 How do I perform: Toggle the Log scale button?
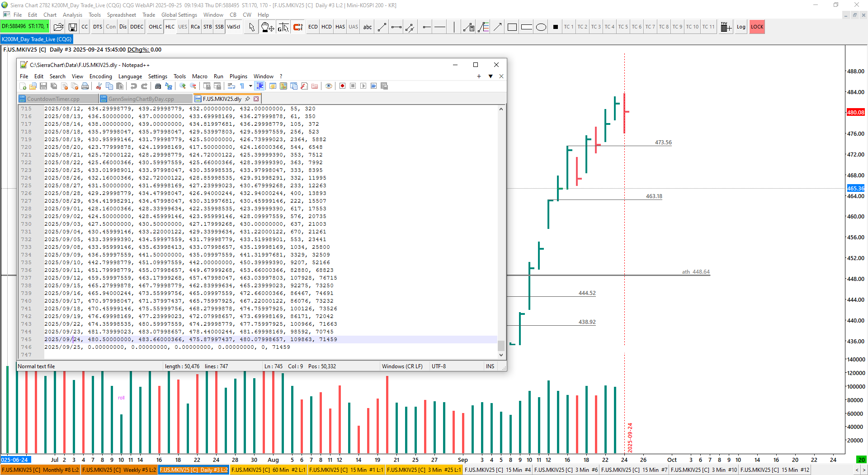click(741, 27)
